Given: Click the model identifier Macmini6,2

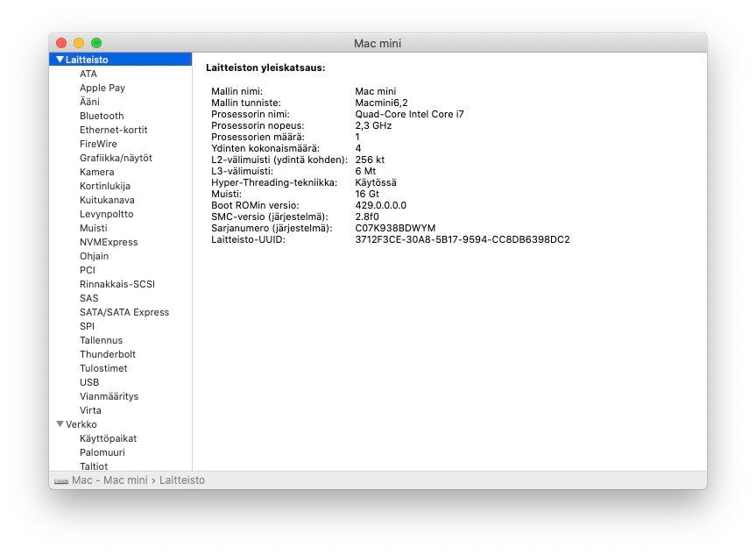Looking at the screenshot, I should (x=381, y=103).
